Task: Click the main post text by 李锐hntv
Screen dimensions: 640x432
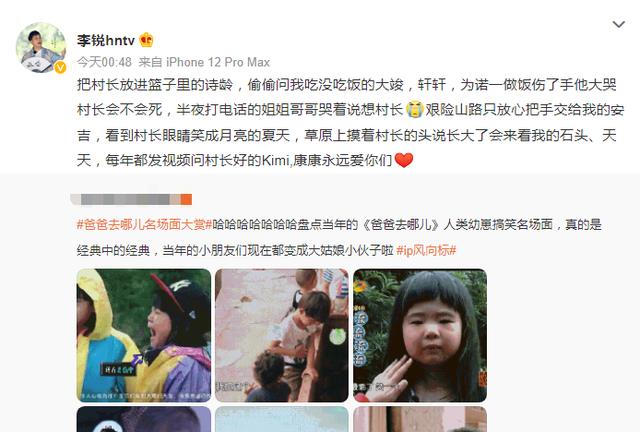Action: coord(350,122)
